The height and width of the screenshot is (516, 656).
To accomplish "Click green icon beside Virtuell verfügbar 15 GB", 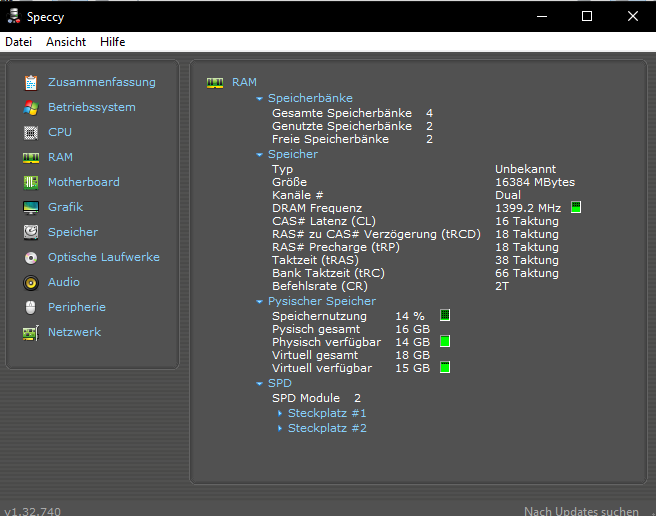I will point(445,367).
